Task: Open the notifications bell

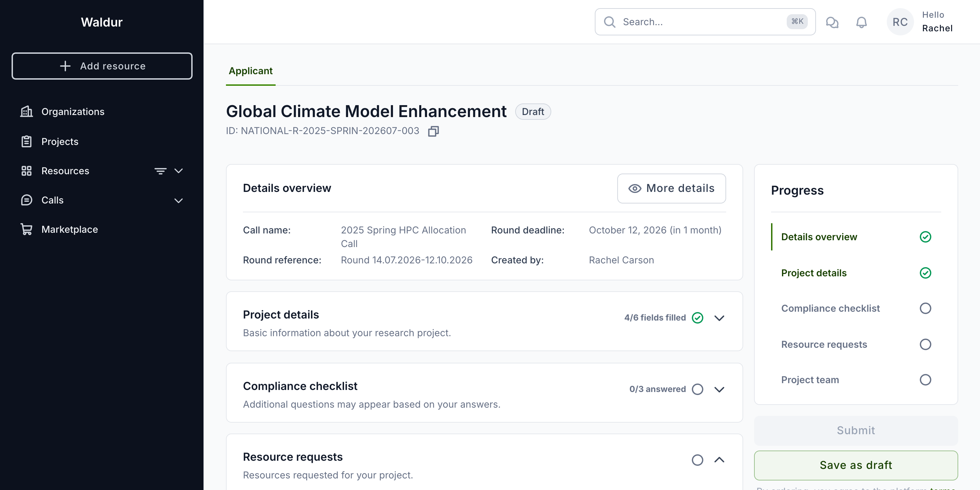Action: click(x=861, y=22)
